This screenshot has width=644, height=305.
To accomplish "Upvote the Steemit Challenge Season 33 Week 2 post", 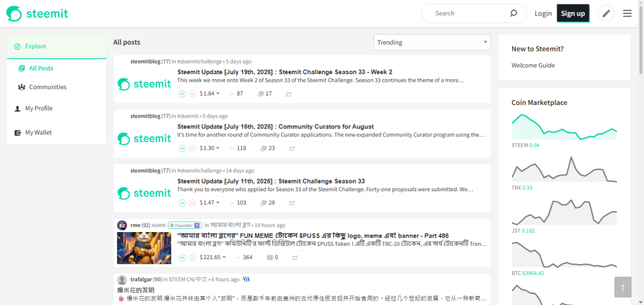I will [x=182, y=94].
